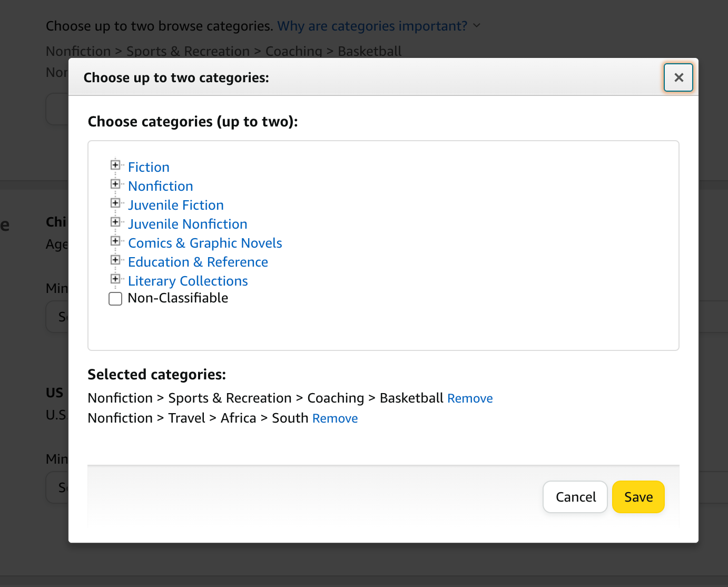Open the Fiction category link
This screenshot has height=587, width=728.
pos(149,167)
